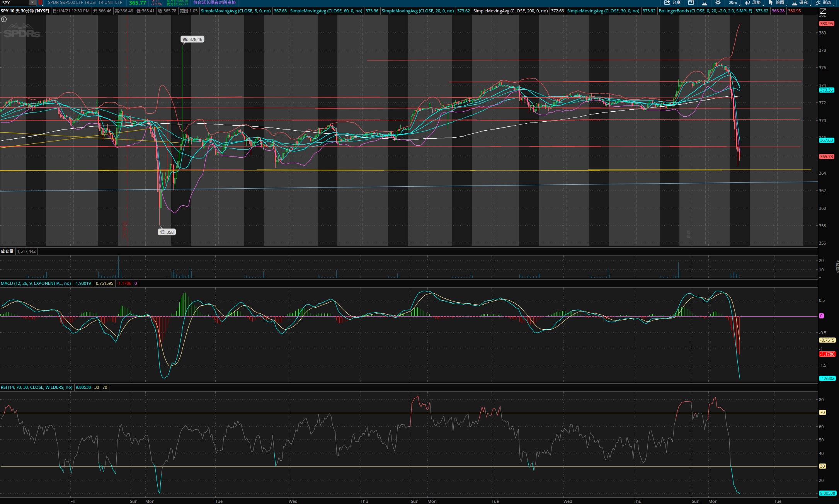Click the rightmost 'Tue' label on the time axis

pos(778,501)
